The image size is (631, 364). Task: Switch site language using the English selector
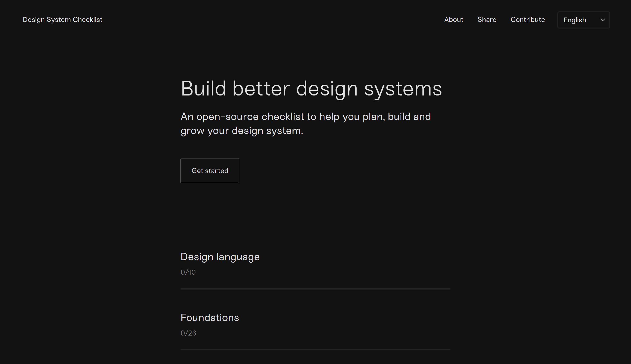point(583,20)
